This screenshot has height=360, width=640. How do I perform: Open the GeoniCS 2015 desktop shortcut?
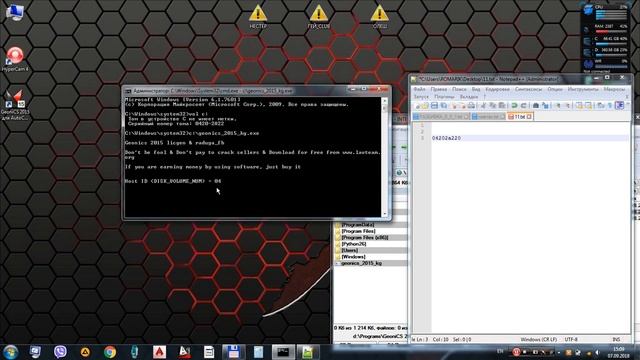(x=15, y=105)
